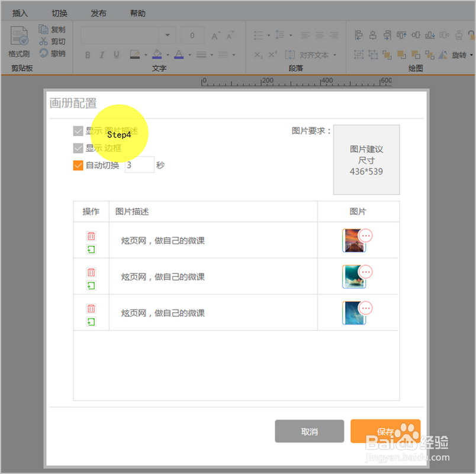Click the border color swatch

pos(135,54)
